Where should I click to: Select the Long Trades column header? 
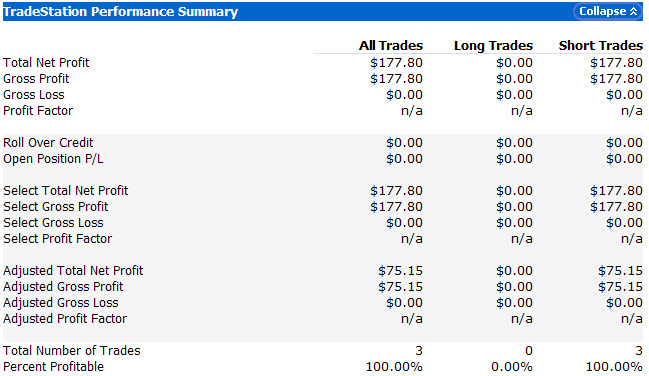pyautogui.click(x=493, y=46)
